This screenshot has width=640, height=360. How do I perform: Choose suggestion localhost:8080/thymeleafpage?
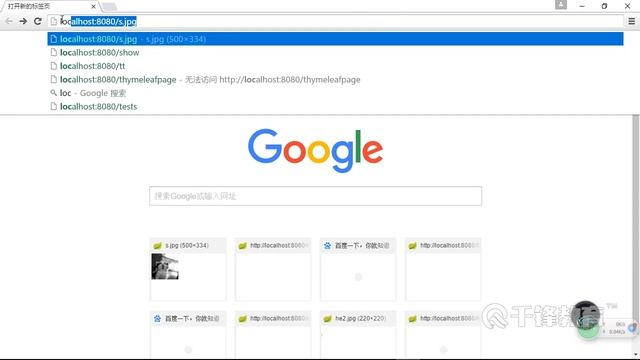pyautogui.click(x=336, y=79)
